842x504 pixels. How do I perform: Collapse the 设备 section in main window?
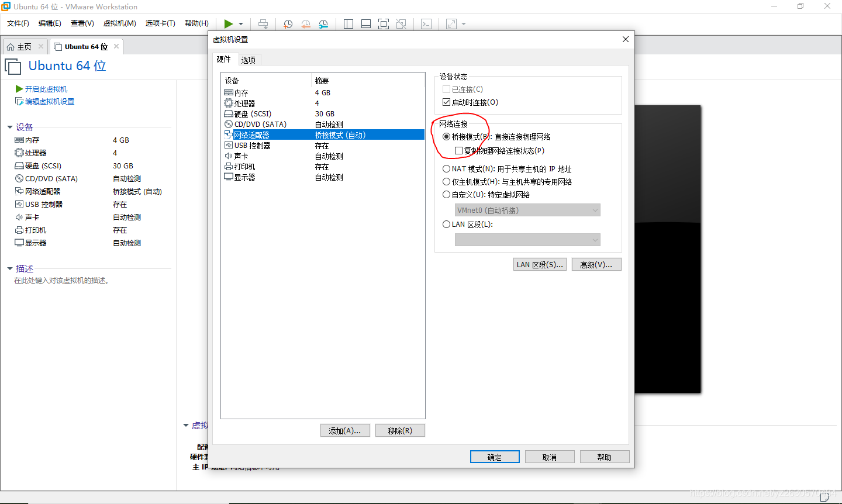click(10, 127)
